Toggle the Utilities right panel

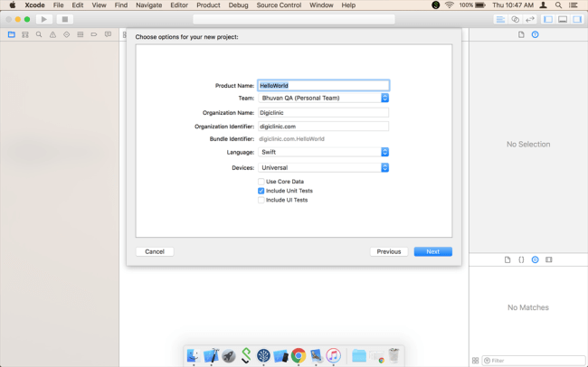tap(577, 20)
